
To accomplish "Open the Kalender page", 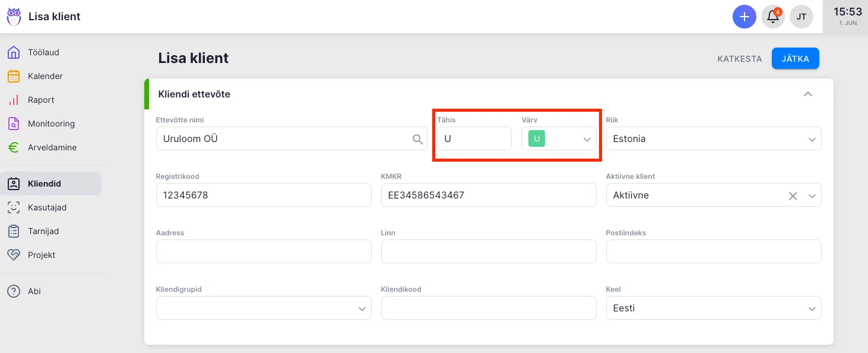I will click(x=45, y=76).
